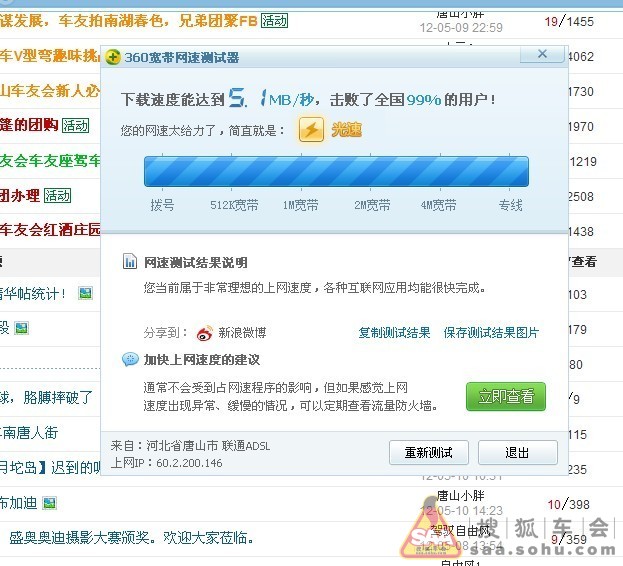Click the 退出 button
This screenshot has height=566, width=623.
coord(517,452)
